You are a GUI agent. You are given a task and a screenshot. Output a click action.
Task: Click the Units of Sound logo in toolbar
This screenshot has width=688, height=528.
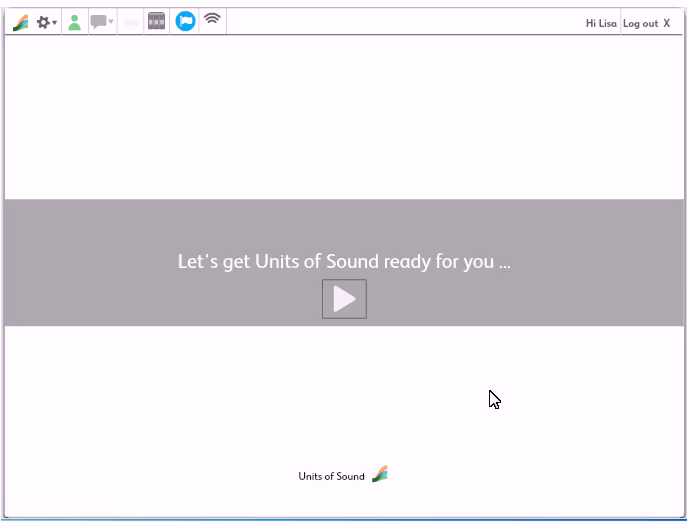tap(21, 22)
